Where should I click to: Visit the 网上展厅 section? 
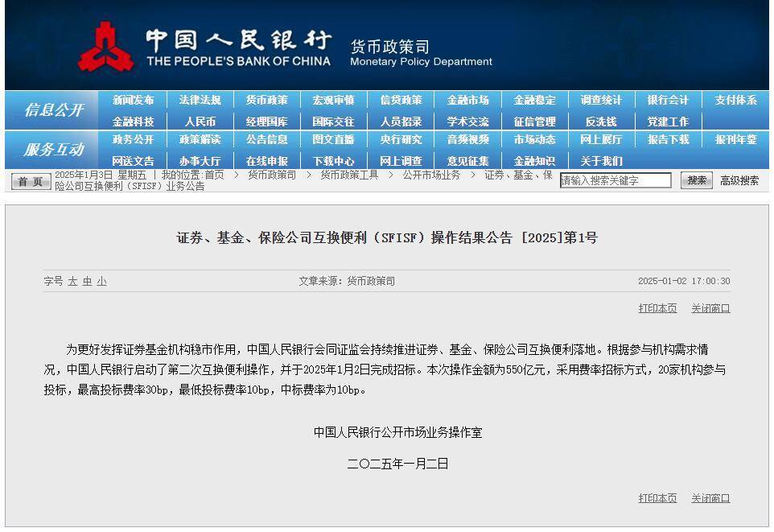(x=601, y=140)
